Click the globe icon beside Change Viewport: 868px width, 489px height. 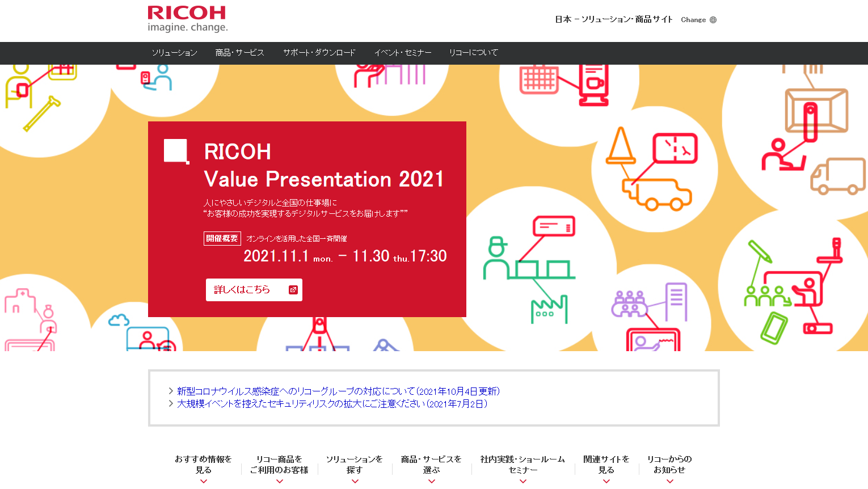coord(713,20)
